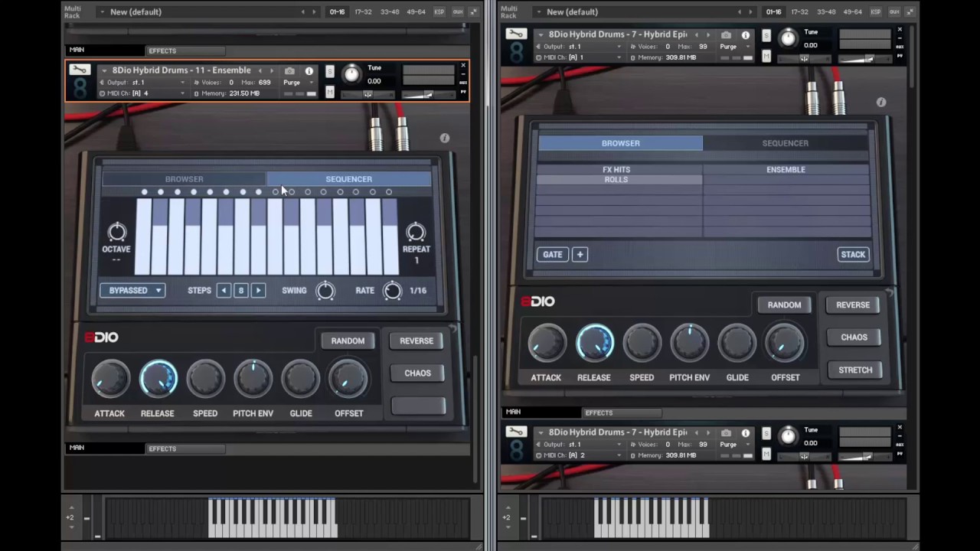Minimize rack view in left window header

[x=472, y=11]
